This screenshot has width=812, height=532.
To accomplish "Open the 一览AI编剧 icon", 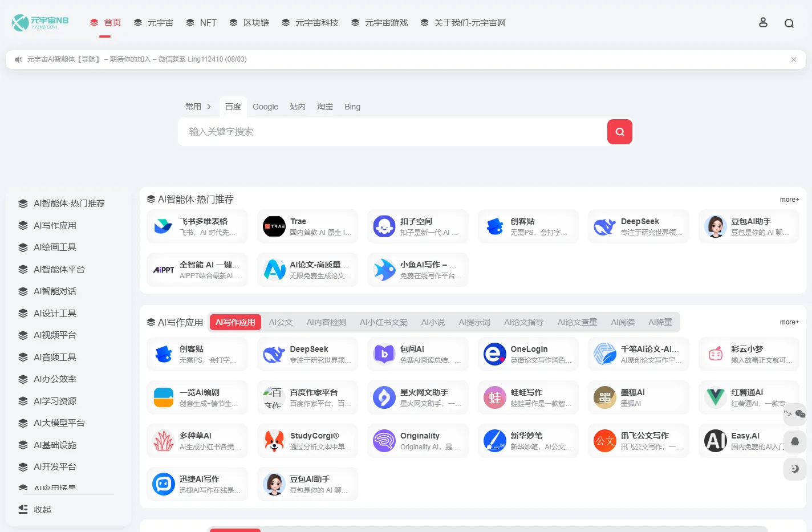I will (x=163, y=397).
